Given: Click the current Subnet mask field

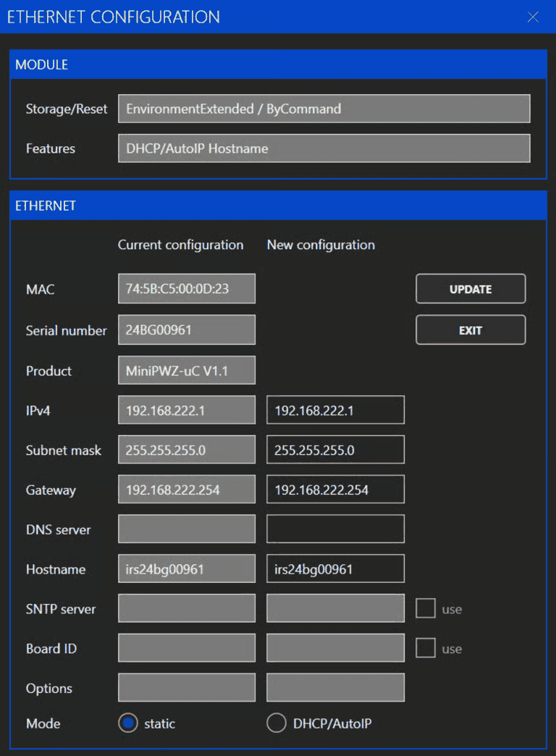Looking at the screenshot, I should point(187,450).
